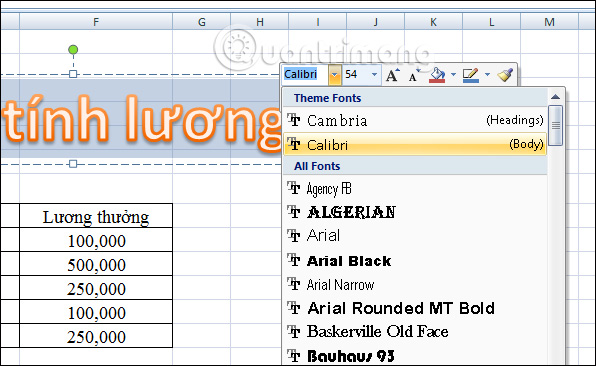Click the Format Painter brush icon
The height and width of the screenshot is (366, 596).
(505, 75)
